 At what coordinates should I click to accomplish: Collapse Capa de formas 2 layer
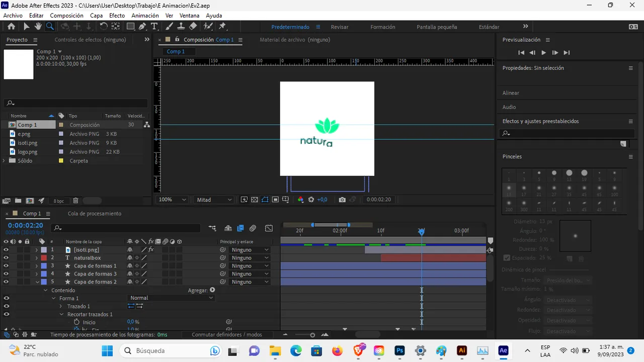click(x=37, y=282)
